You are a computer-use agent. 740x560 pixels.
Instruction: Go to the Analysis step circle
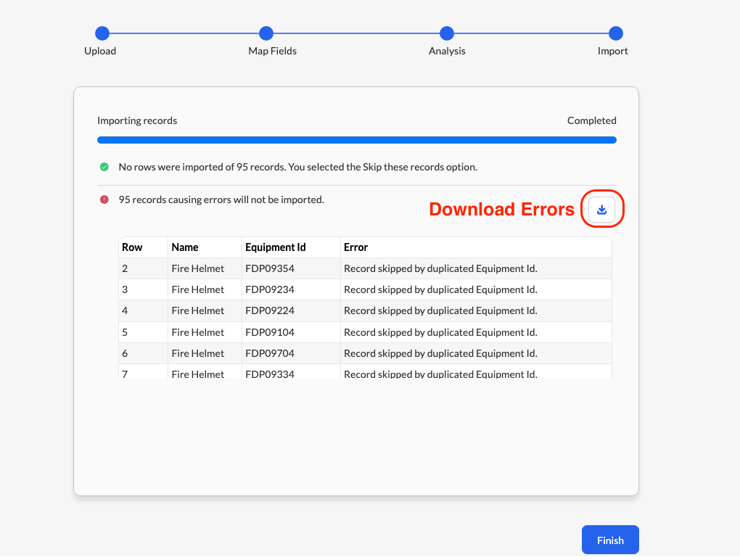pyautogui.click(x=446, y=33)
